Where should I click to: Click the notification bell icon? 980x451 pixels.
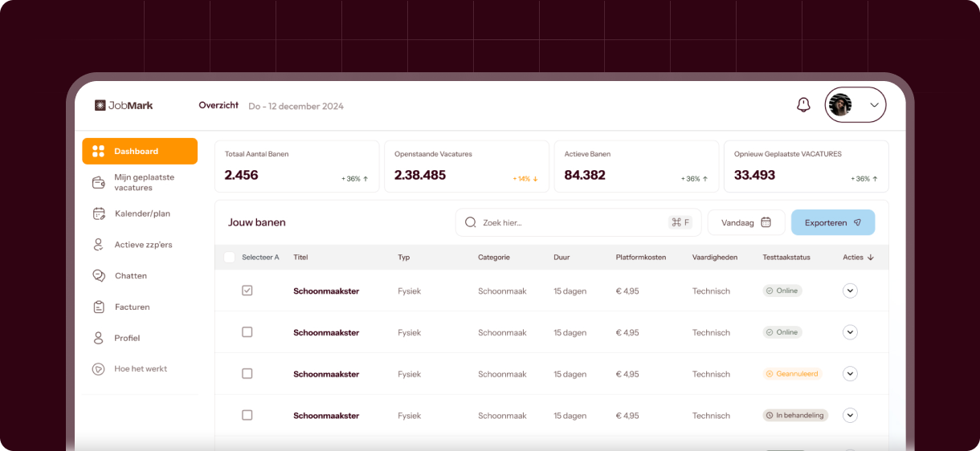(803, 105)
